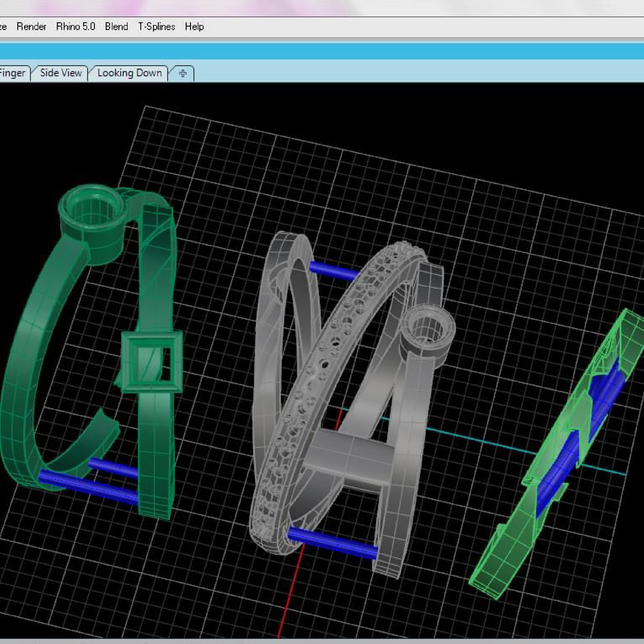Image resolution: width=644 pixels, height=644 pixels.
Task: Open the Help menu
Action: point(194,26)
